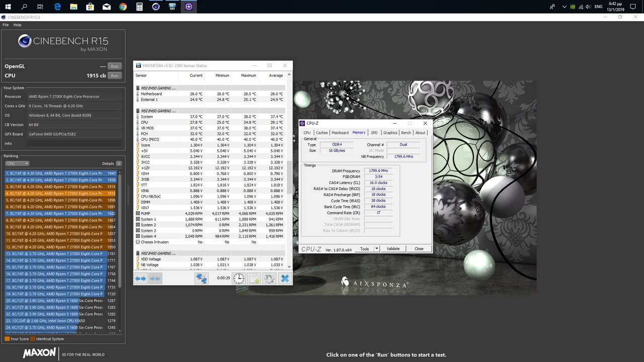Click DRAM Frequency value 1799.6 MHz
Screen dimensions: 644x362
tap(378, 171)
